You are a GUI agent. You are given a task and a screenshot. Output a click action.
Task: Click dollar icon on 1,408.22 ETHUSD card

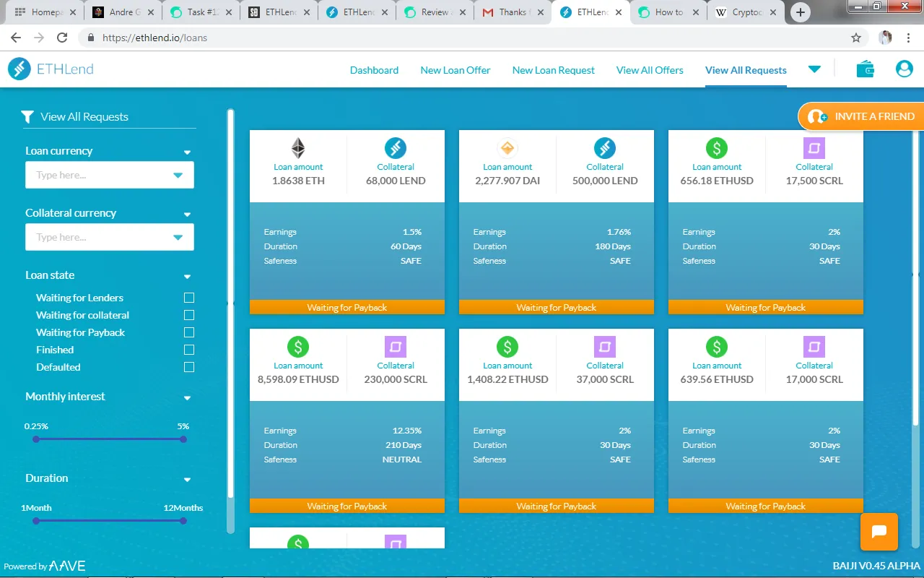click(507, 347)
